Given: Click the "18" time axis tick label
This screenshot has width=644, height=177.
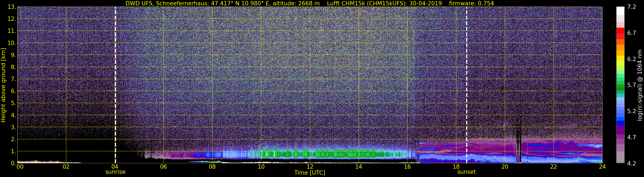Looking at the screenshot, I should (456, 167).
